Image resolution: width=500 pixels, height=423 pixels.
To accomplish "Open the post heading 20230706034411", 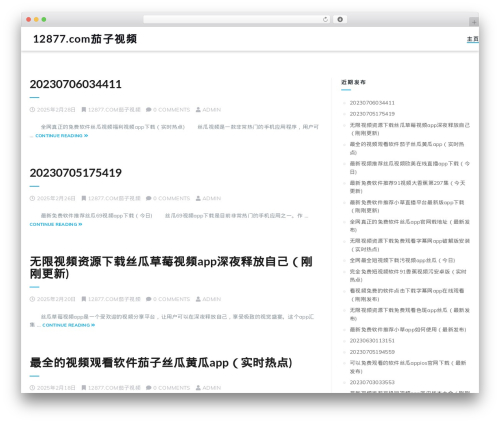I will coord(76,84).
